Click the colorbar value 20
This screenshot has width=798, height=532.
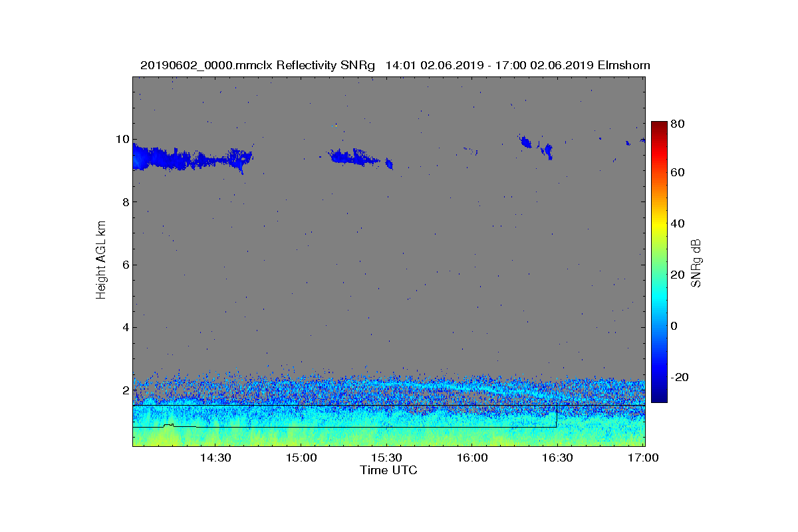point(678,275)
